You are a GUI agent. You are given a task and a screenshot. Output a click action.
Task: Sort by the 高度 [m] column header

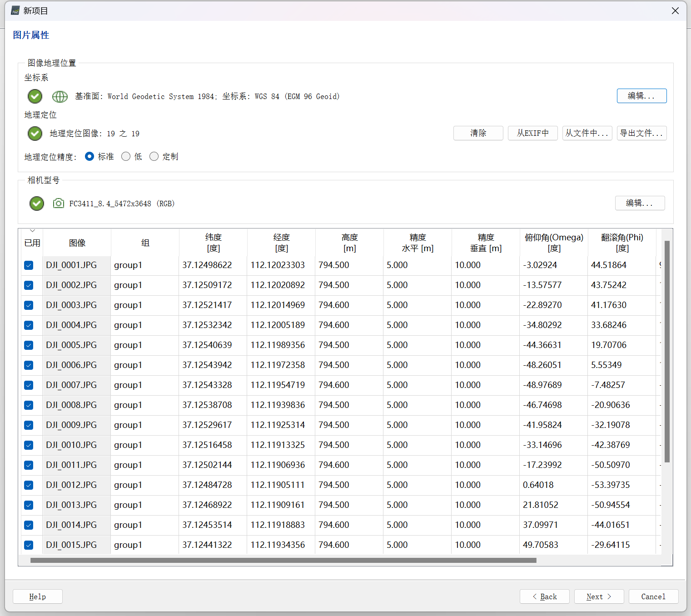pos(349,243)
